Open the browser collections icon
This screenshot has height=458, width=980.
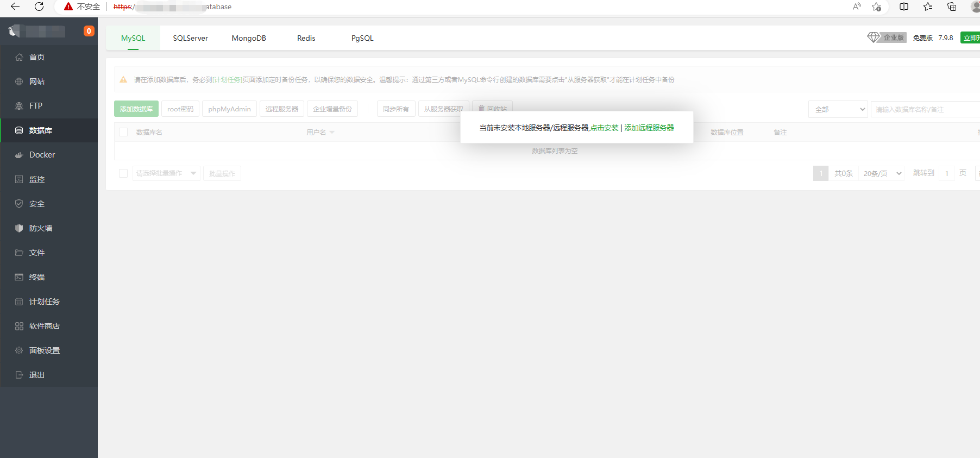click(x=952, y=7)
